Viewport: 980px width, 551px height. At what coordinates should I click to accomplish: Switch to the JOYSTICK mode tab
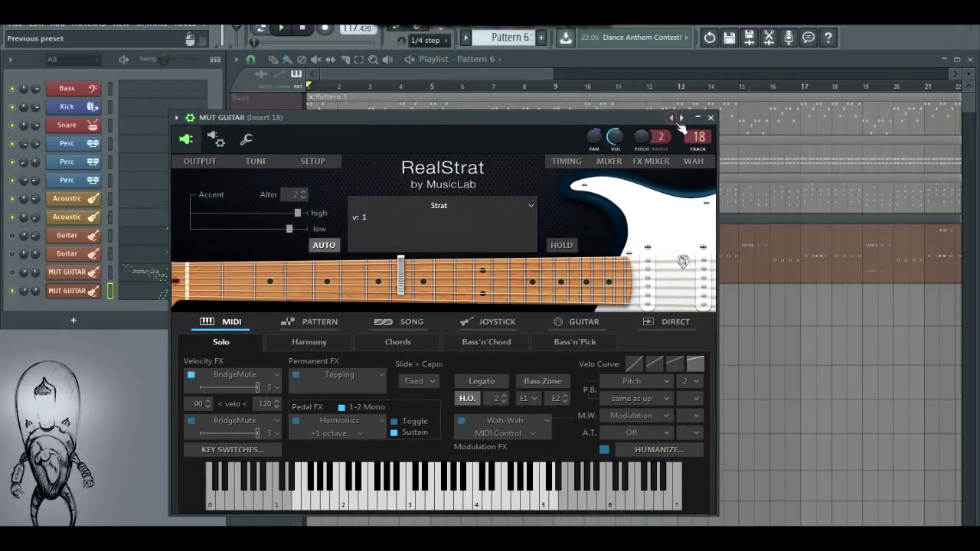pyautogui.click(x=488, y=321)
